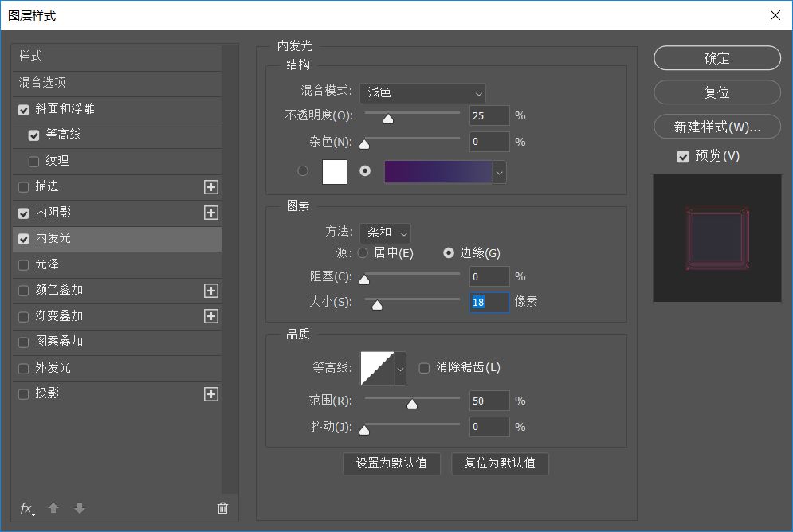Click the plus icon beside 颜色叠加

210,291
